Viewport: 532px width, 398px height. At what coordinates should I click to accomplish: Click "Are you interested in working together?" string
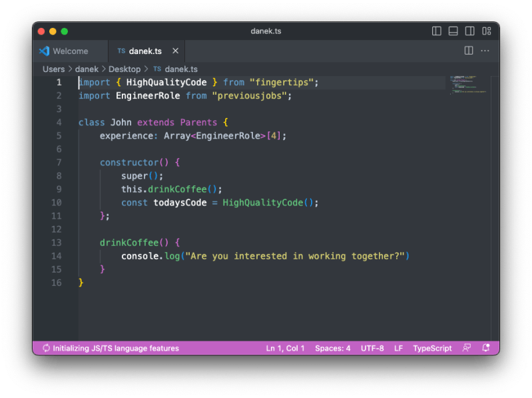(295, 256)
